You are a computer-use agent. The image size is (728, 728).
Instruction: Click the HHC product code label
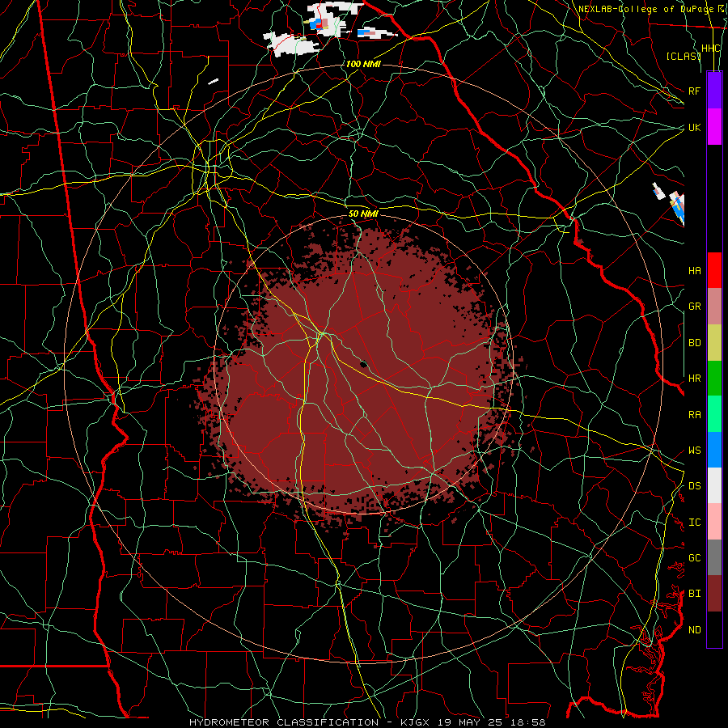(x=710, y=49)
